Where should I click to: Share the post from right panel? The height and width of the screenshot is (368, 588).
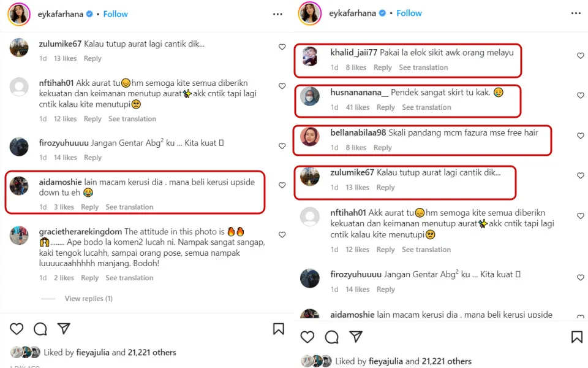tap(355, 337)
